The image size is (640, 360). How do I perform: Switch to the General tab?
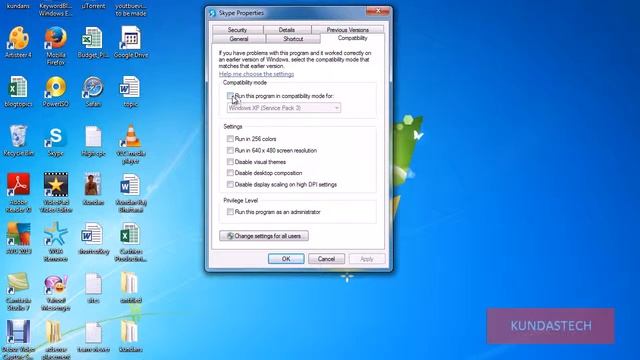(239, 39)
